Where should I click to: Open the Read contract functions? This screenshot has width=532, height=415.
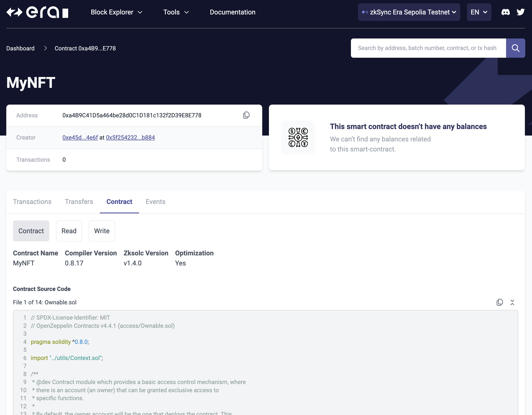69,231
